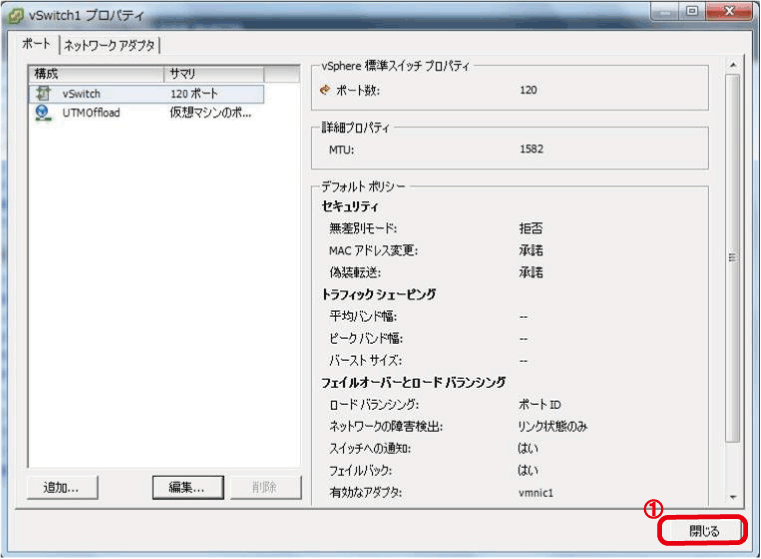The width and height of the screenshot is (761, 559).
Task: Click the MAC アドレス変更 label
Action: [373, 250]
